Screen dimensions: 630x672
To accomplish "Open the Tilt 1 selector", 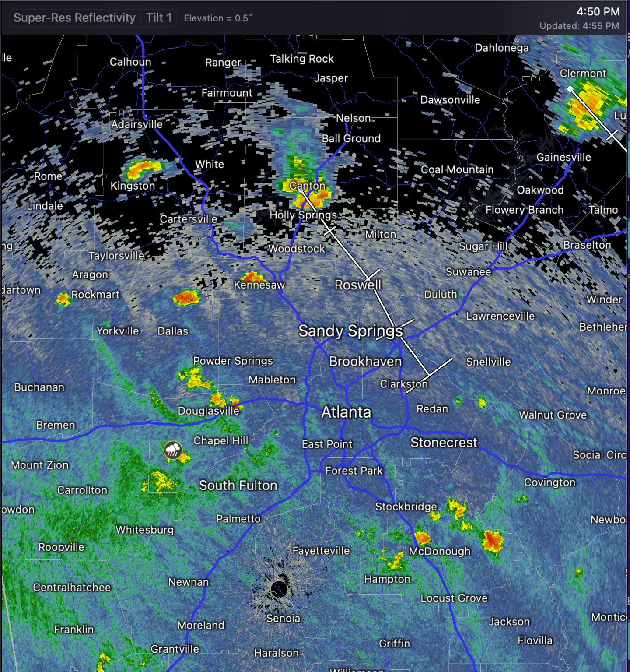I will click(x=159, y=18).
